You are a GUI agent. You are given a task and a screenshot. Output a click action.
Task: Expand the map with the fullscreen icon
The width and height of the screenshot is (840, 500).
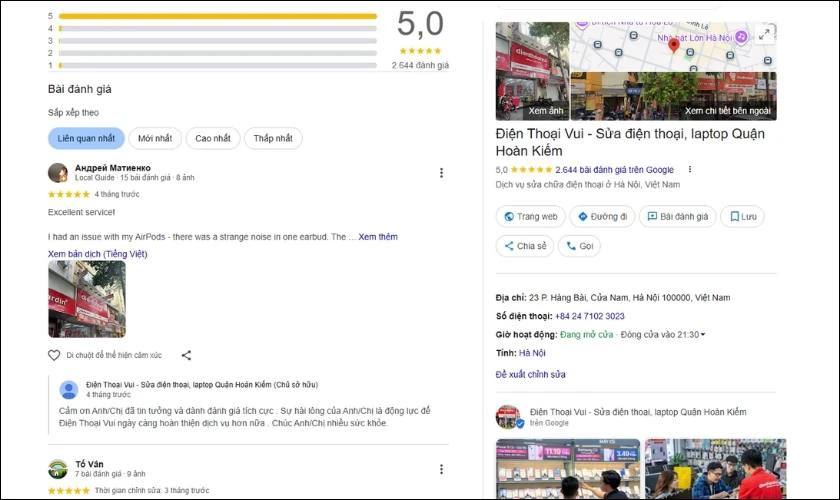click(x=764, y=34)
